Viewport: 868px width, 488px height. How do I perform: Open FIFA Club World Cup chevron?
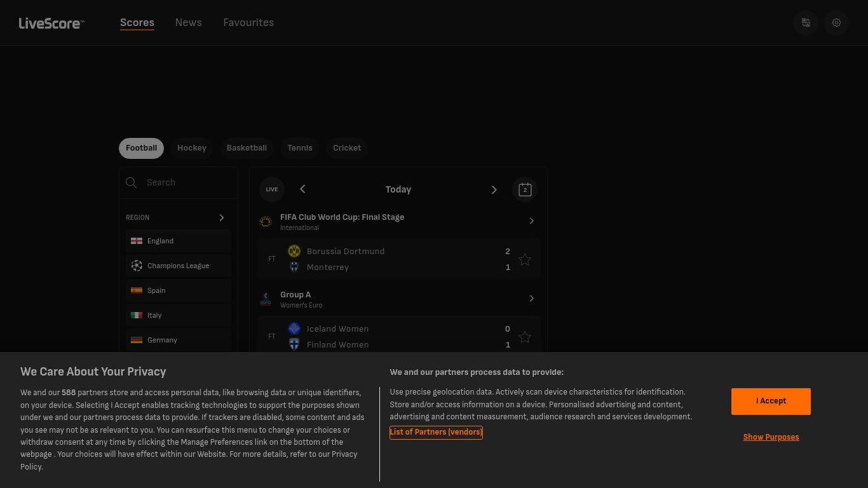532,221
